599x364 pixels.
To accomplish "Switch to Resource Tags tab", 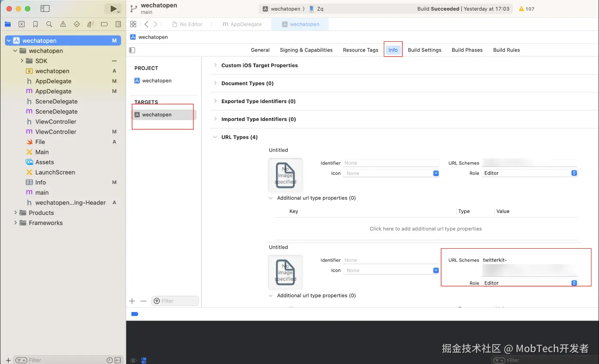I will coord(360,50).
